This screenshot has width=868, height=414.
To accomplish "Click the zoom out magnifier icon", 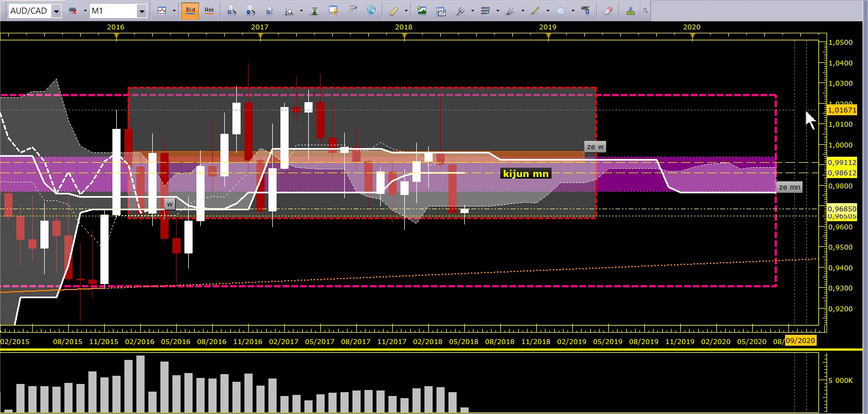I will tap(250, 10).
